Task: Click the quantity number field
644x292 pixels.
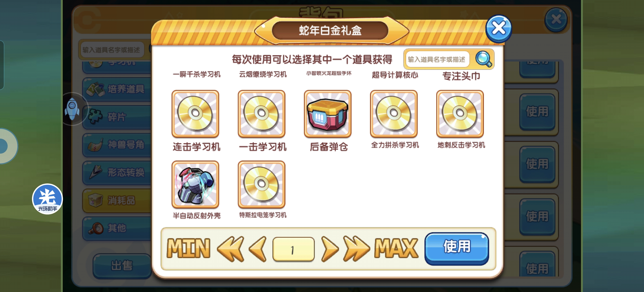Action: tap(294, 250)
